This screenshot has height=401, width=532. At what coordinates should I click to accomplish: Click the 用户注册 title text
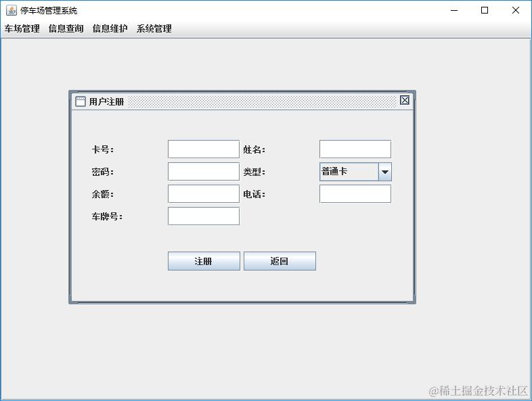[x=106, y=101]
